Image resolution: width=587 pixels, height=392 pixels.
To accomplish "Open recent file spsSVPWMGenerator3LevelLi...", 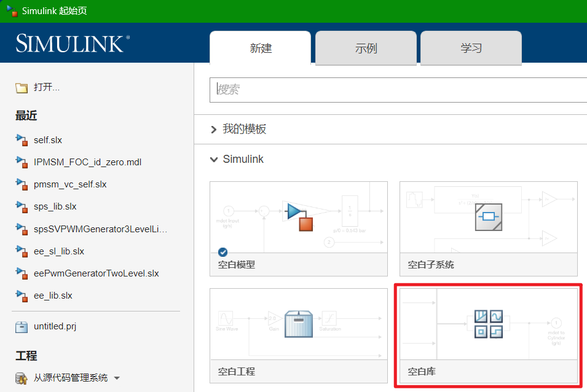I will pos(100,229).
